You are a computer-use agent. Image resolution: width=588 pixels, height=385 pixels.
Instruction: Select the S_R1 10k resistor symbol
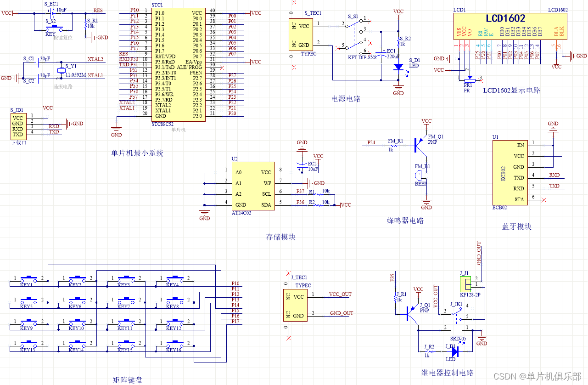click(x=86, y=24)
